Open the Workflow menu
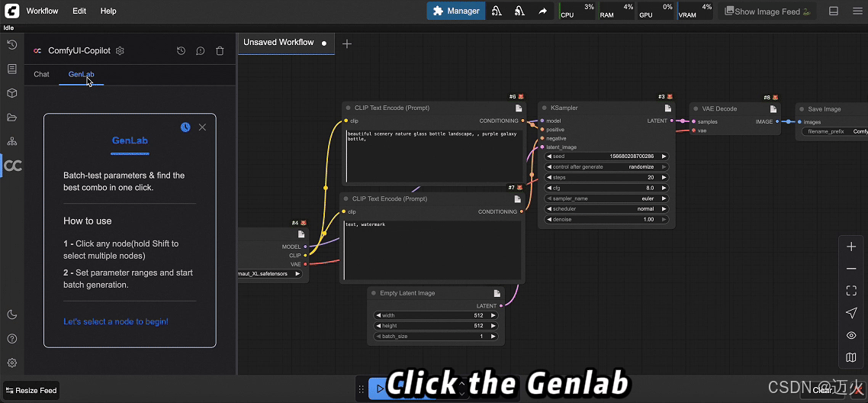The height and width of the screenshot is (403, 868). (x=42, y=11)
